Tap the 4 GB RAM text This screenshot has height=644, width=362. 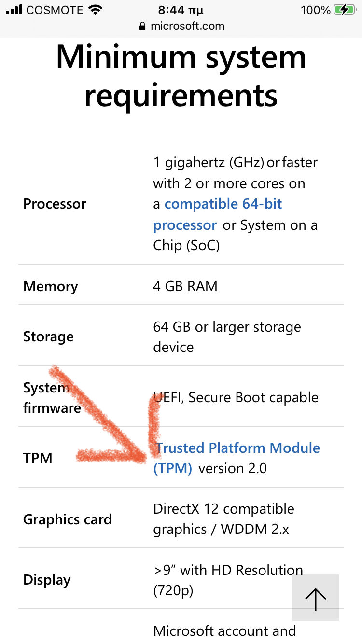coord(185,286)
